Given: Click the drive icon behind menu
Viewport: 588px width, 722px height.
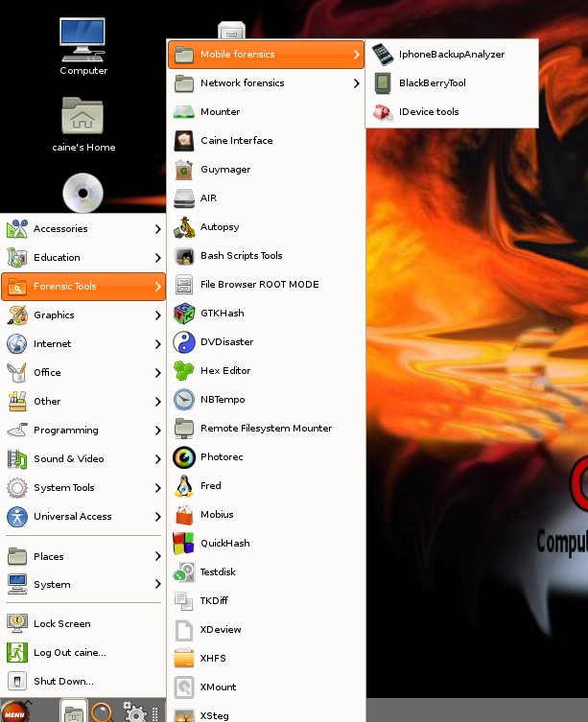Looking at the screenshot, I should 232,31.
